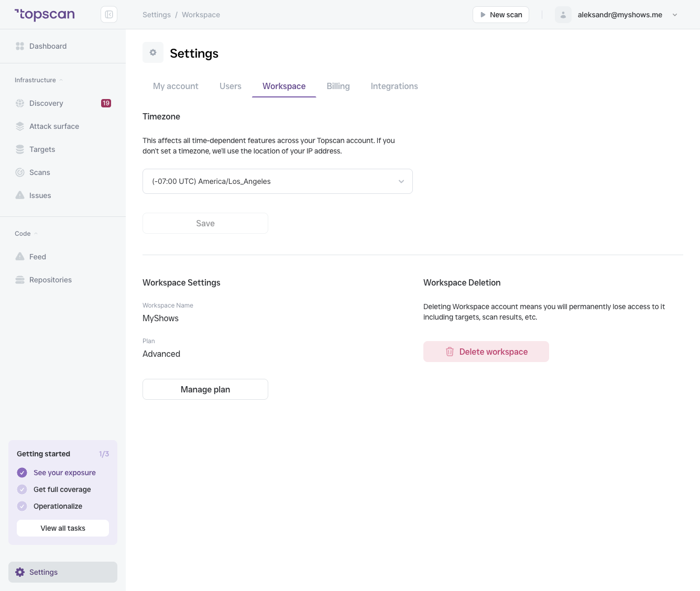
Task: Click the Getting started 1/3 counter
Action: [104, 454]
